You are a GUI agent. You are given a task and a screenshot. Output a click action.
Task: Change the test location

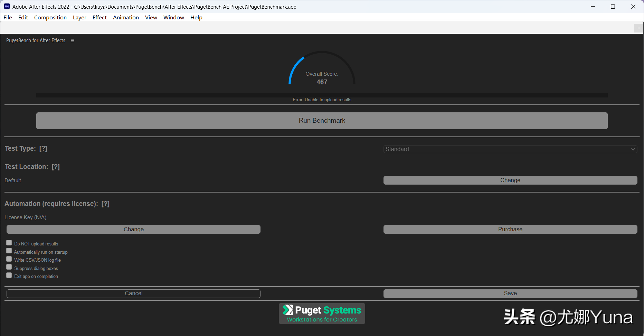pyautogui.click(x=510, y=180)
